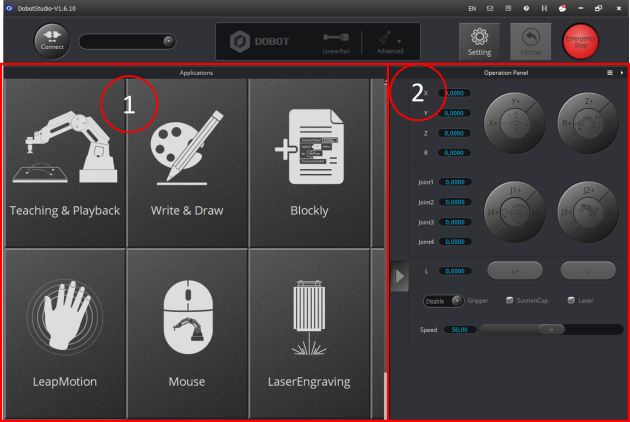Click the L rail position value field

pyautogui.click(x=455, y=271)
